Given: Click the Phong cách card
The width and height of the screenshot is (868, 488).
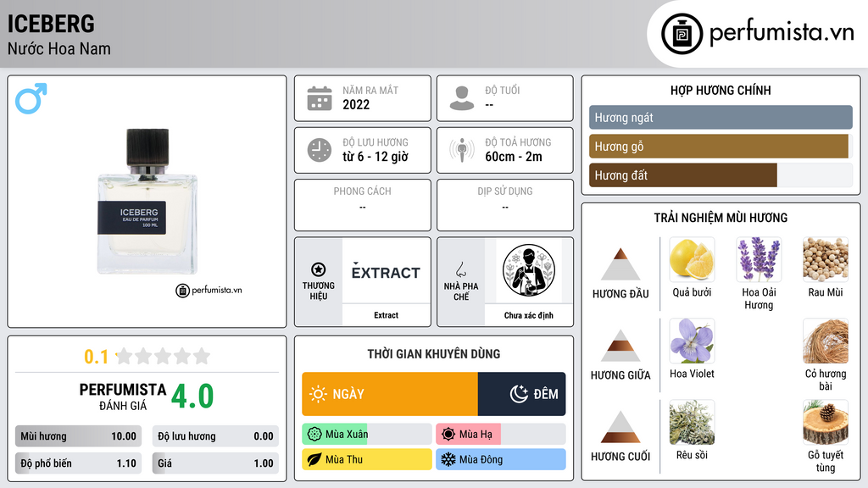Looking at the screenshot, I should [363, 205].
